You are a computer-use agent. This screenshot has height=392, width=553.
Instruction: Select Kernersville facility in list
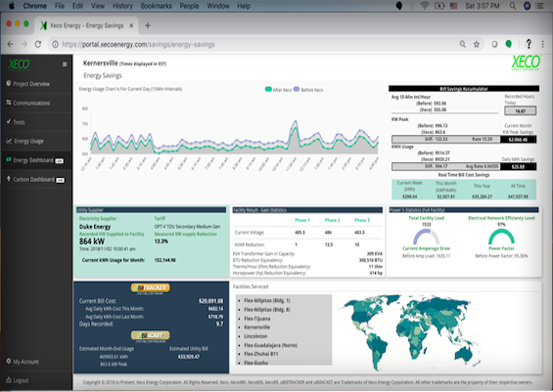point(256,327)
